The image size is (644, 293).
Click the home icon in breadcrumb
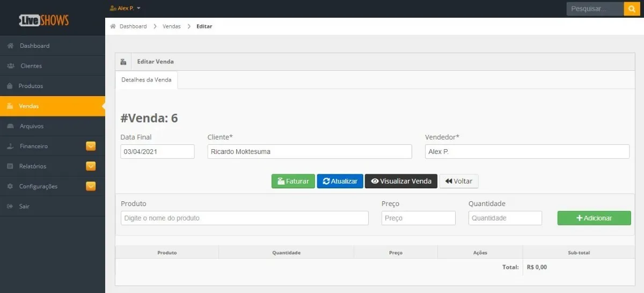(113, 26)
